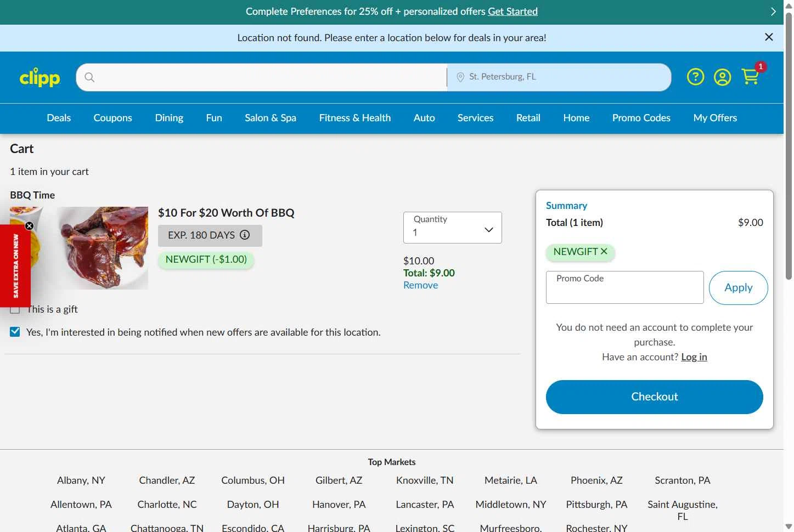Click the NEWGIFT (-$1.00) discount badge

click(x=206, y=259)
